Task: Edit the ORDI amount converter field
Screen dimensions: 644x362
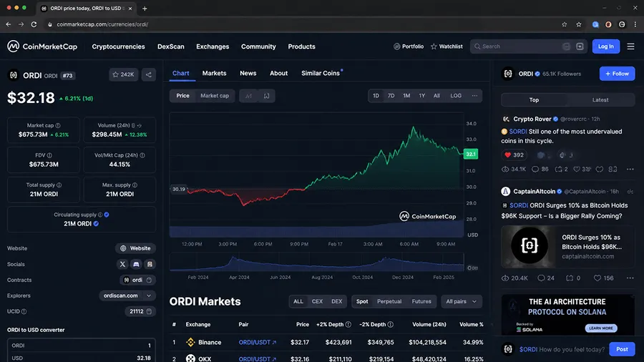Action: [x=82, y=346]
